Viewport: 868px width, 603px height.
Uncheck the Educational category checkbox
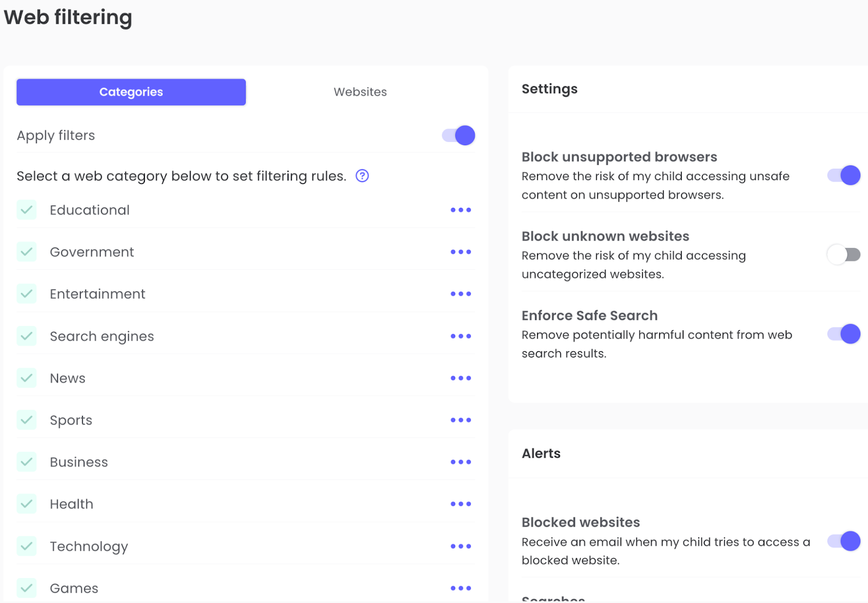pyautogui.click(x=27, y=210)
